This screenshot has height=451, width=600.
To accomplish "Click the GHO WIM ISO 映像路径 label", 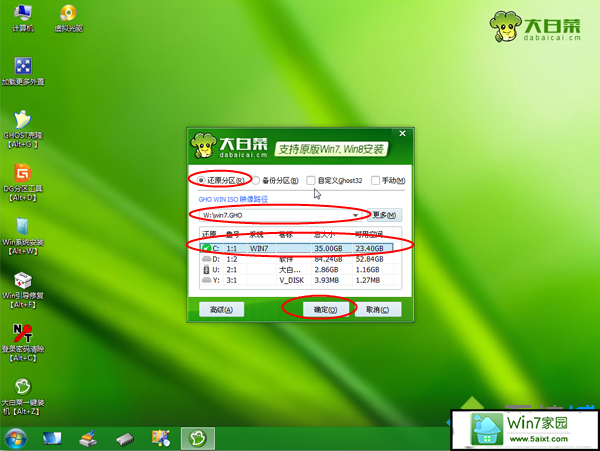I will coord(233,199).
